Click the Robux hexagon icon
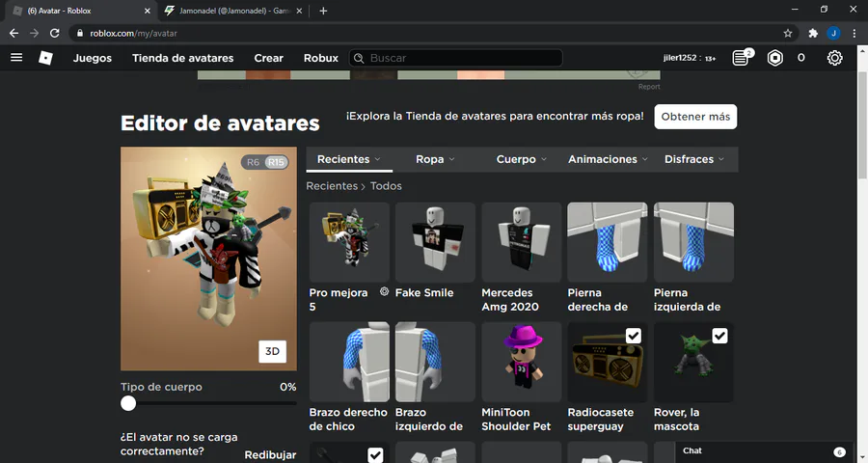This screenshot has width=868, height=463. (x=775, y=58)
